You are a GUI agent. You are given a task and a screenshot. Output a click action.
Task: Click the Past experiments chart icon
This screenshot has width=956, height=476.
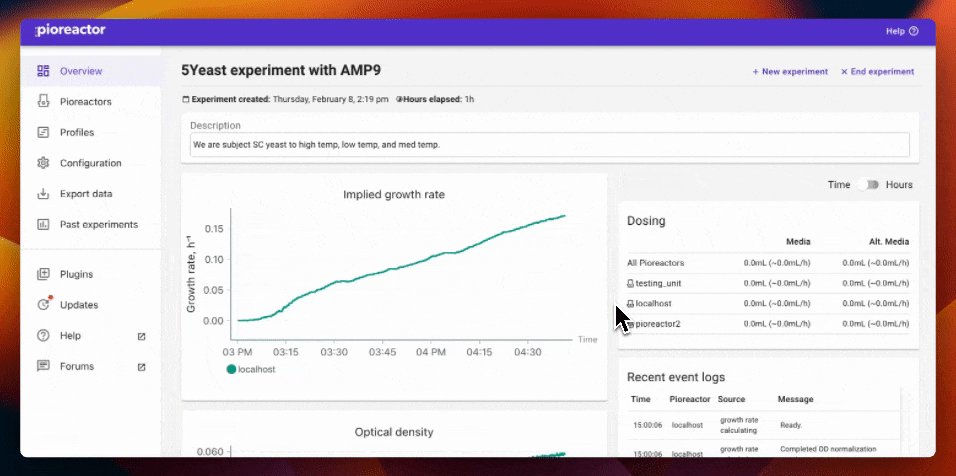point(43,224)
